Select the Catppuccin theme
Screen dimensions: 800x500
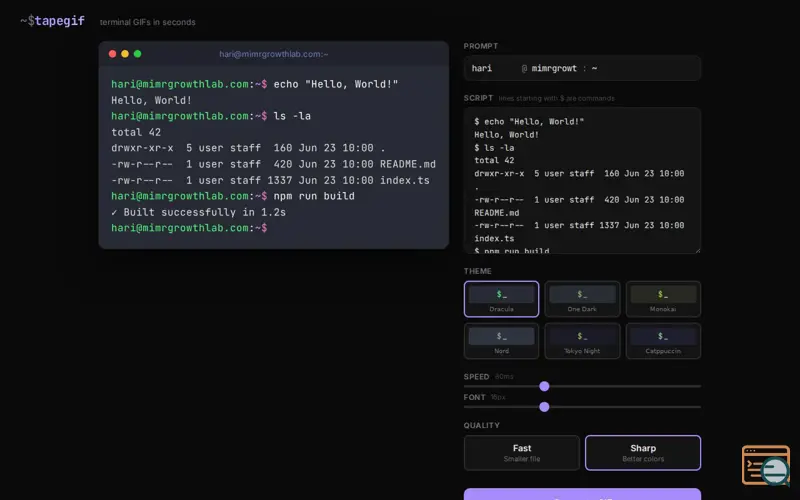(x=663, y=341)
